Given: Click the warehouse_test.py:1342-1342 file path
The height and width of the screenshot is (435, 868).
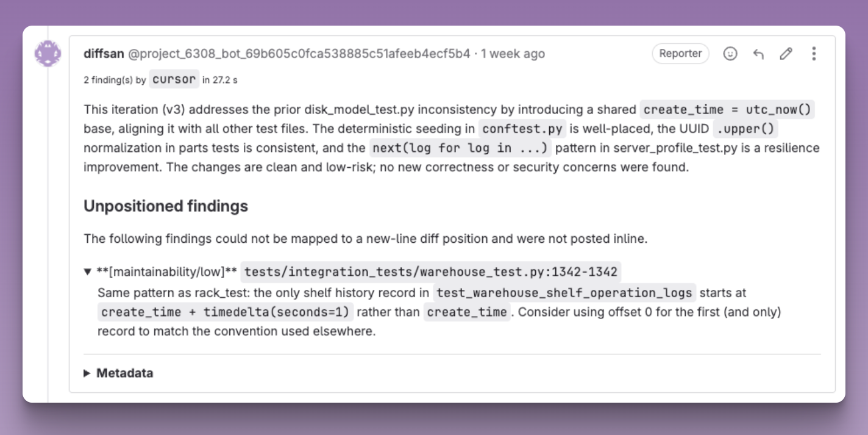Looking at the screenshot, I should 431,272.
